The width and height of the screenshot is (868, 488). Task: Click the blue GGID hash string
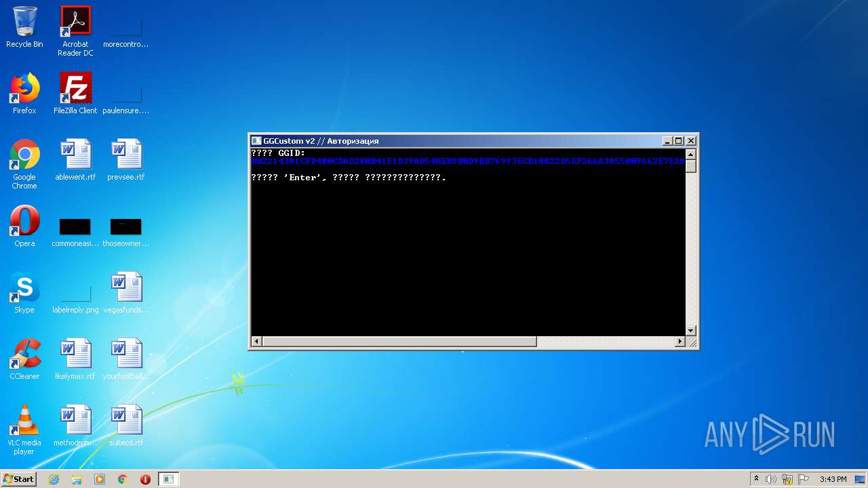coord(468,161)
